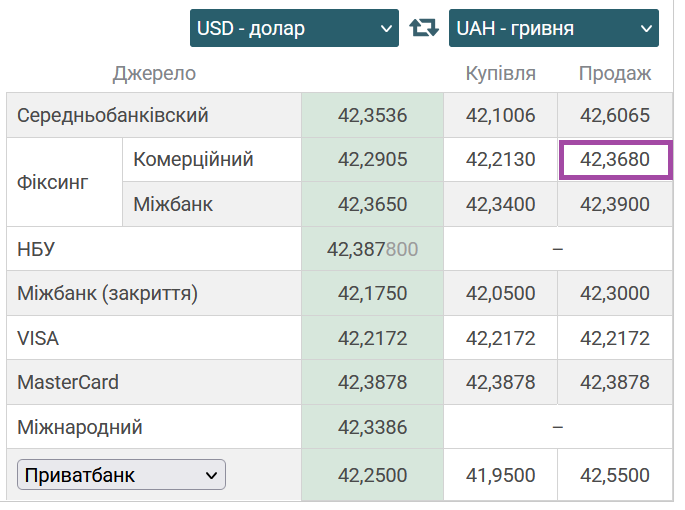Click the VISA source row
Screen dimensions: 685x510
38,338
